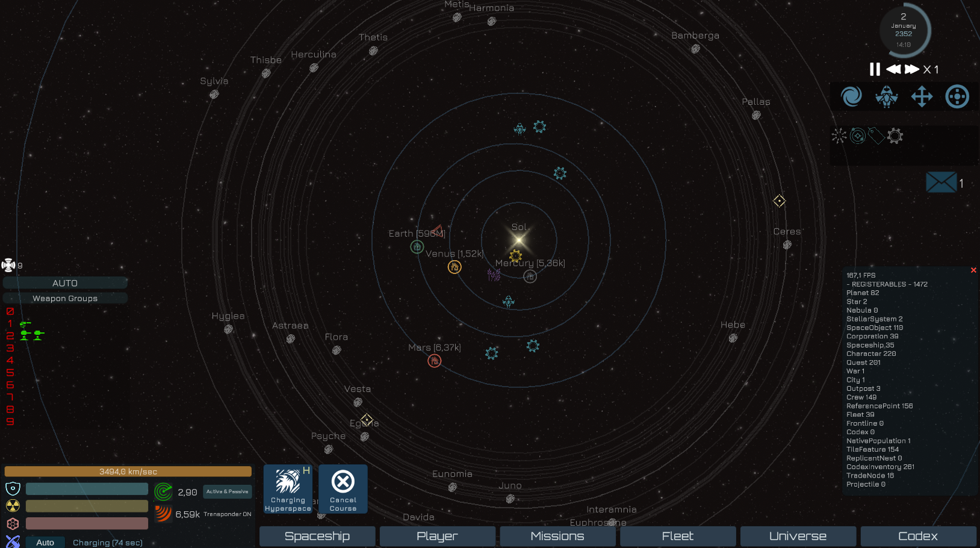
Task: Open the Player tab
Action: (x=438, y=536)
